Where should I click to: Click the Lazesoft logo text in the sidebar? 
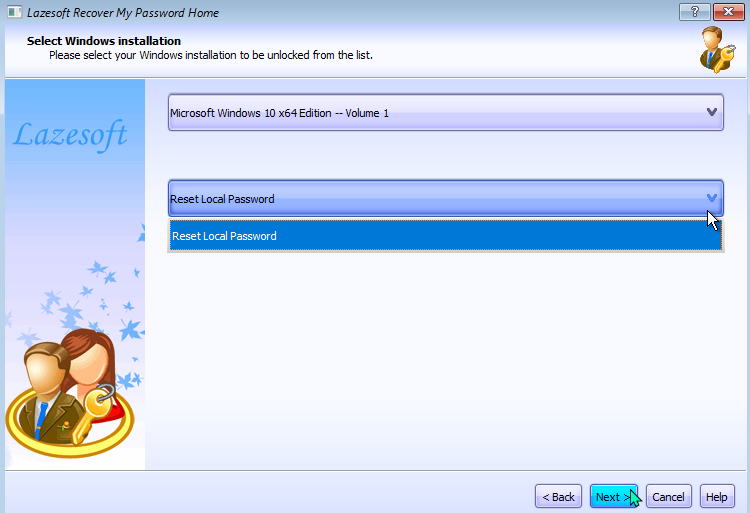[70, 135]
